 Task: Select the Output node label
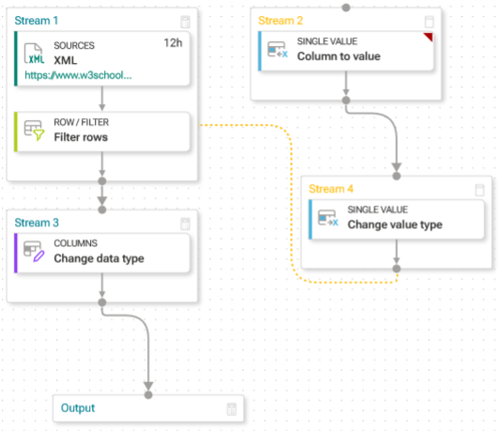78,408
